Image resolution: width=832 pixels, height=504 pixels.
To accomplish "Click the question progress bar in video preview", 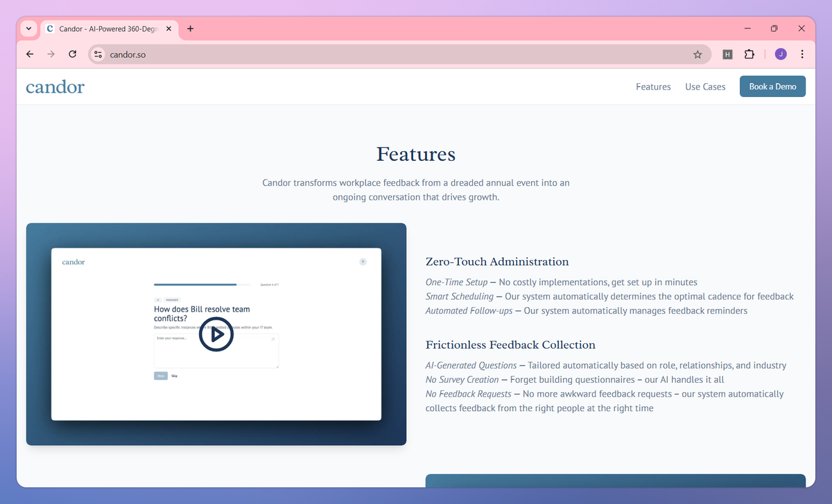I will [x=202, y=284].
